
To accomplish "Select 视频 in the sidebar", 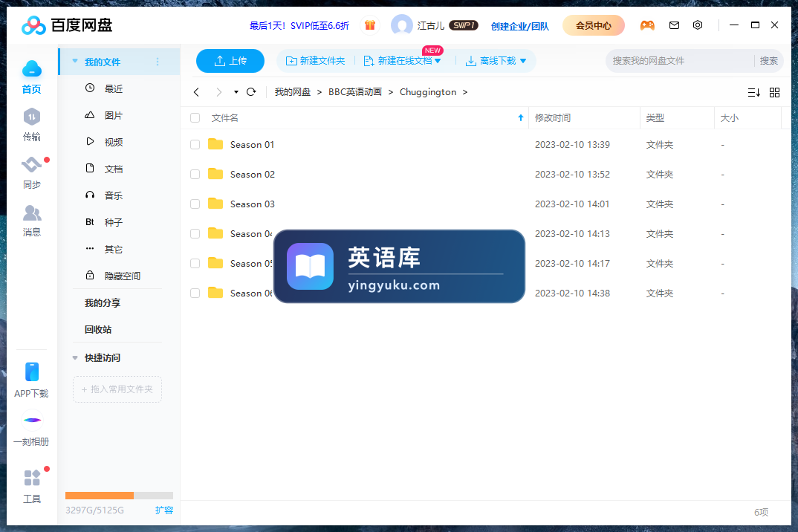I will coord(114,142).
